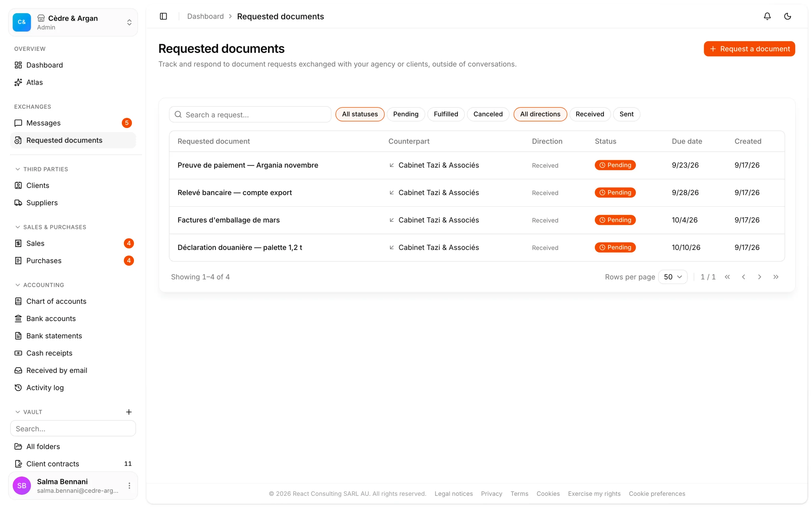
Task: Click the All folders icon
Action: [x=18, y=446]
